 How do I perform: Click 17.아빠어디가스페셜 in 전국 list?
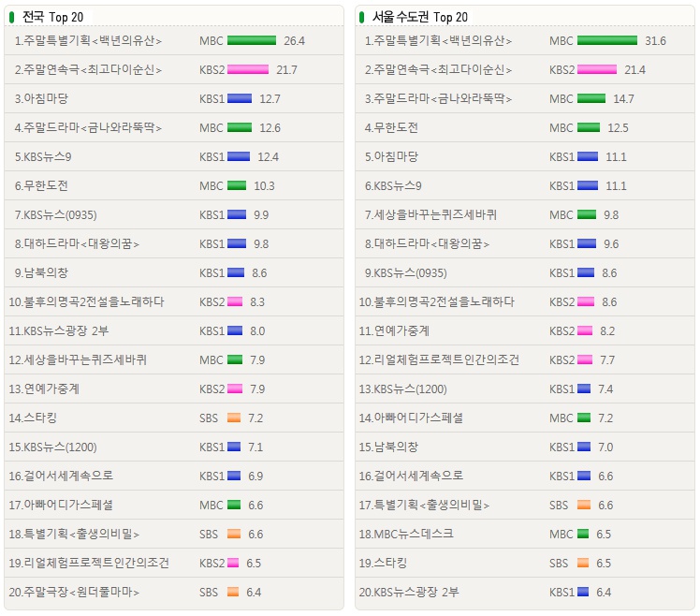point(61,506)
